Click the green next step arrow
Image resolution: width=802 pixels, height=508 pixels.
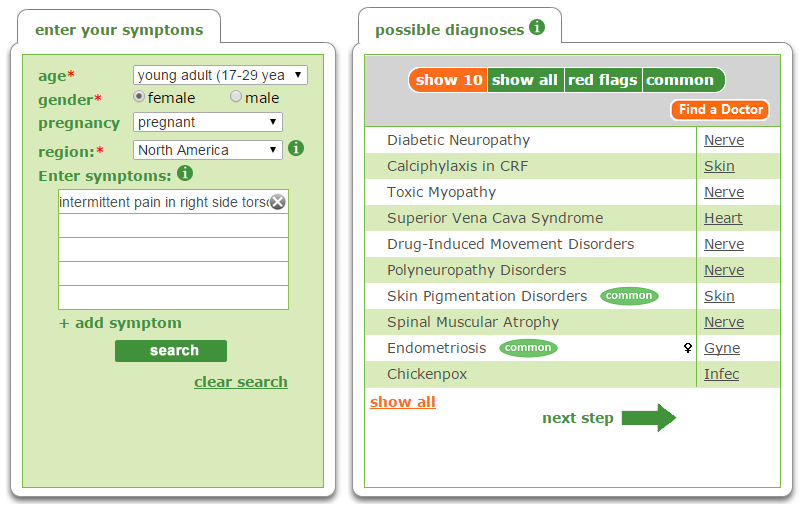648,418
